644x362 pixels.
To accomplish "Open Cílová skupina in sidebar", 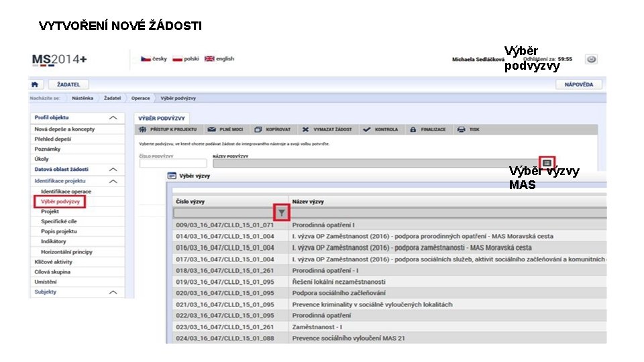I will click(52, 271).
